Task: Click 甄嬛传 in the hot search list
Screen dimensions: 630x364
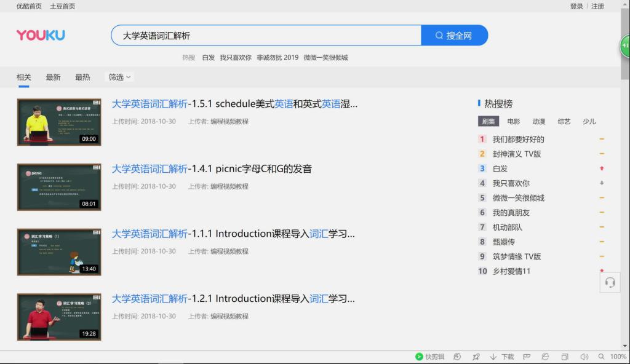Action: coord(503,242)
